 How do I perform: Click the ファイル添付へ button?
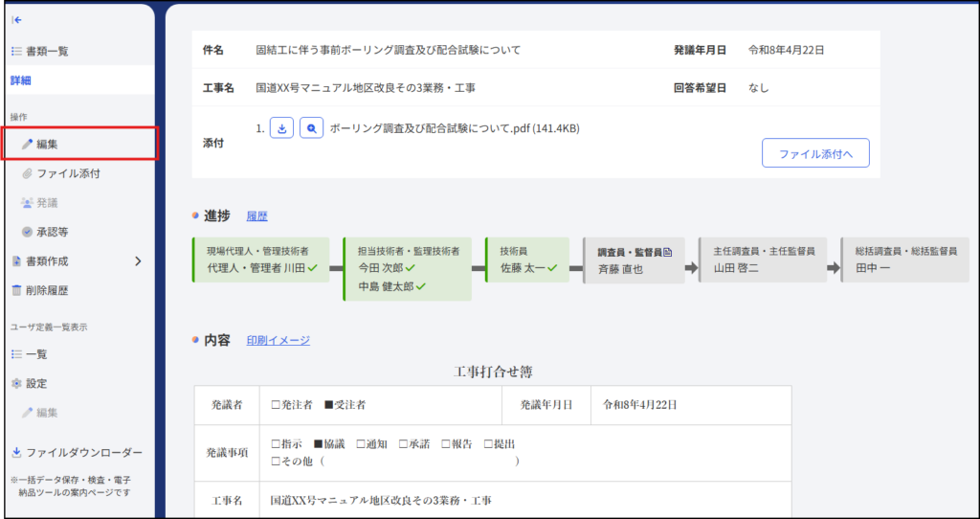(815, 153)
